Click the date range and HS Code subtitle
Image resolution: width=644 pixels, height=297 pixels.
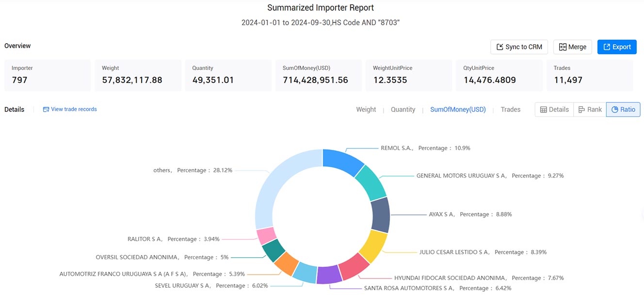click(321, 23)
